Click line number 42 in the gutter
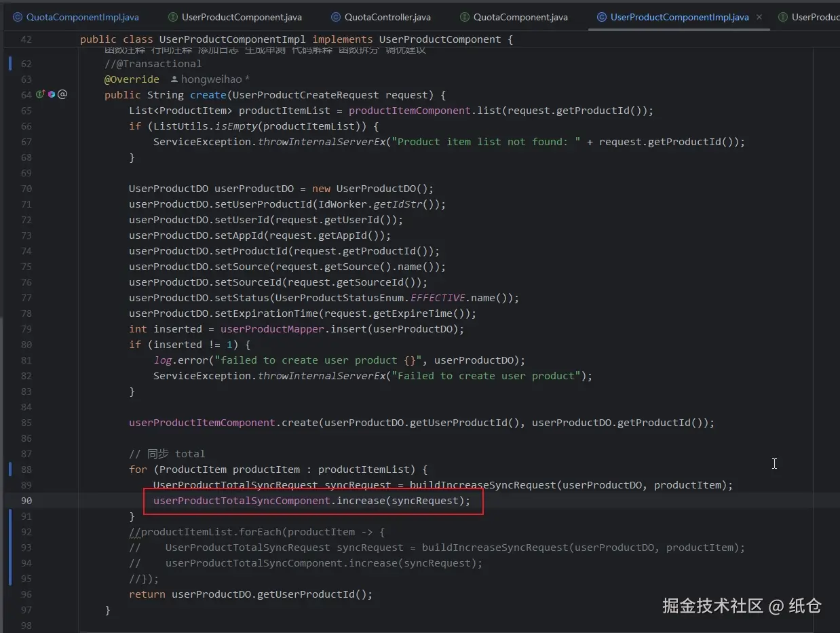 coord(26,39)
